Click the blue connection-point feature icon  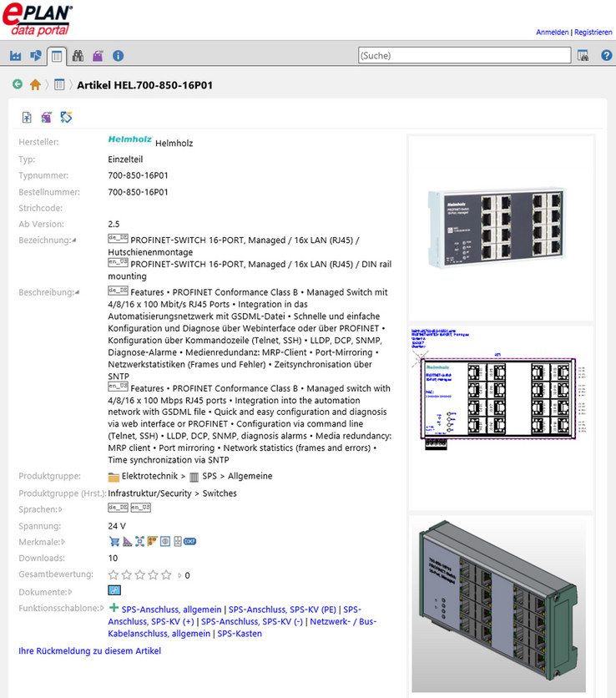[139, 541]
